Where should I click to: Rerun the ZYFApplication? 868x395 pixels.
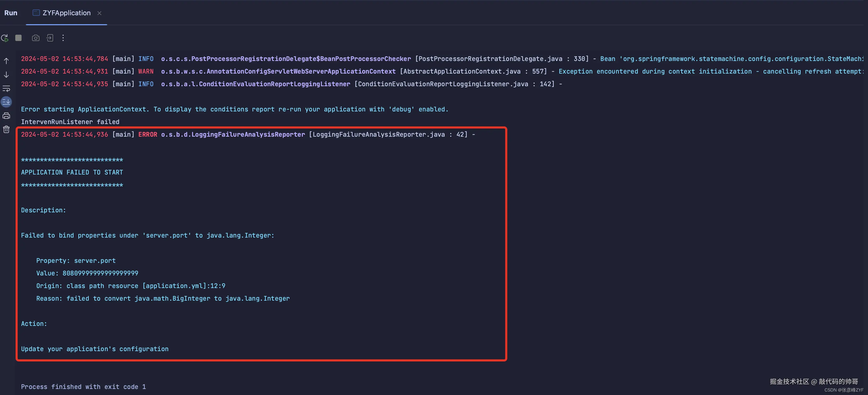[x=5, y=38]
